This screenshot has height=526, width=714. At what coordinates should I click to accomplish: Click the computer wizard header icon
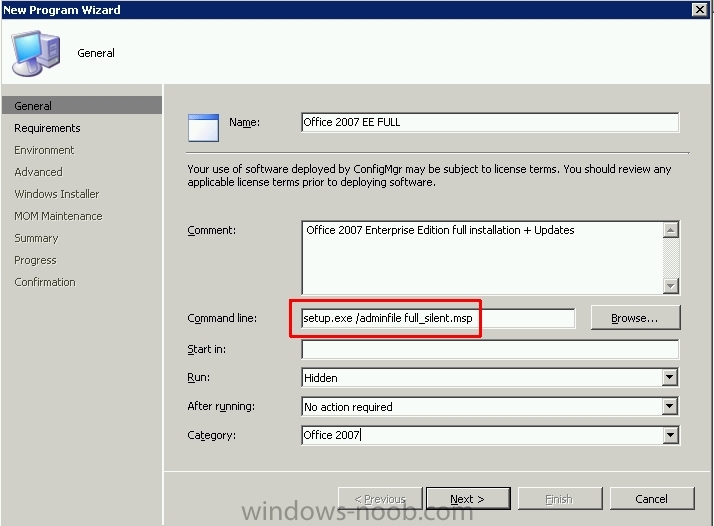tap(36, 53)
